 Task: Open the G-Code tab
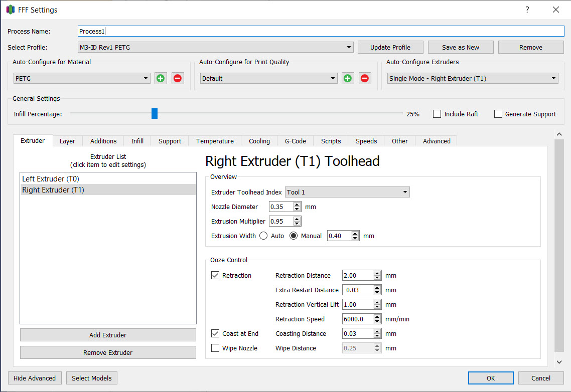(x=295, y=141)
